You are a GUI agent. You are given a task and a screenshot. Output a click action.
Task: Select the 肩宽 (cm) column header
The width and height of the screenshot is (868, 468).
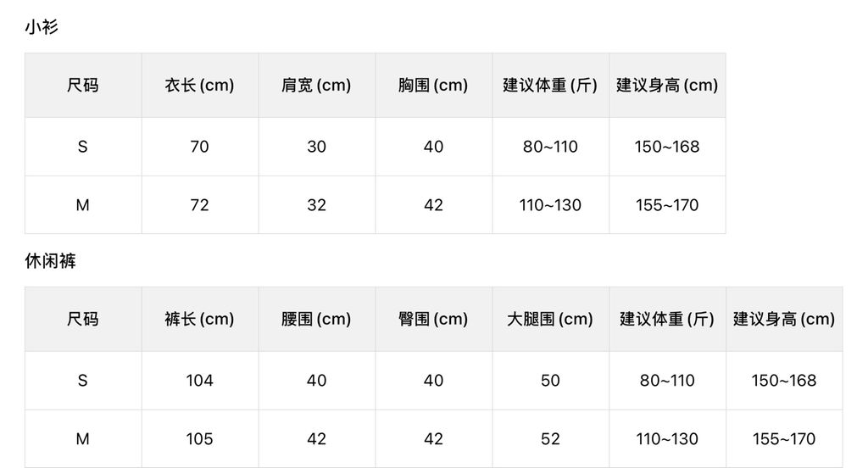click(x=316, y=85)
